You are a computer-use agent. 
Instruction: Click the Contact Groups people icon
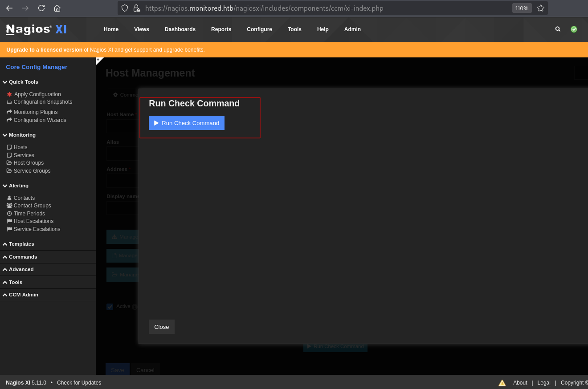tap(9, 206)
